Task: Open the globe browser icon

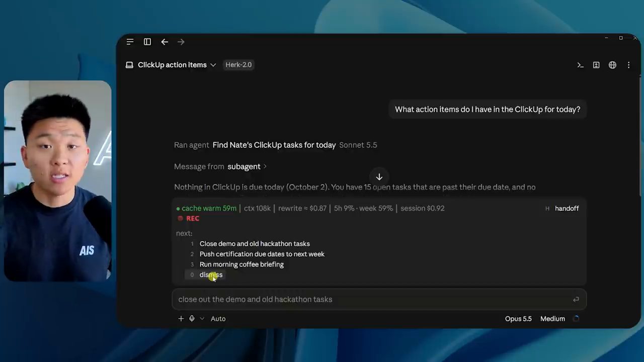Action: point(612,65)
